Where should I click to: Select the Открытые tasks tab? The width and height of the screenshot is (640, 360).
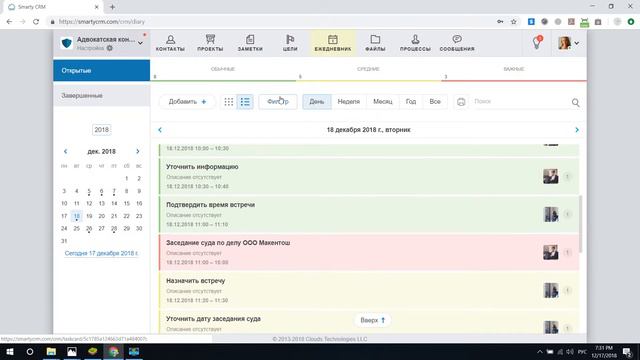pos(102,70)
